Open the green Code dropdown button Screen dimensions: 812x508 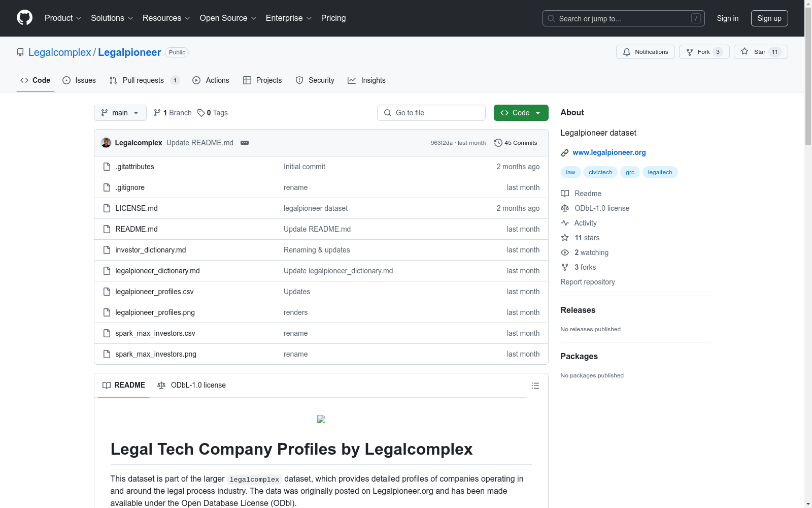[521, 113]
